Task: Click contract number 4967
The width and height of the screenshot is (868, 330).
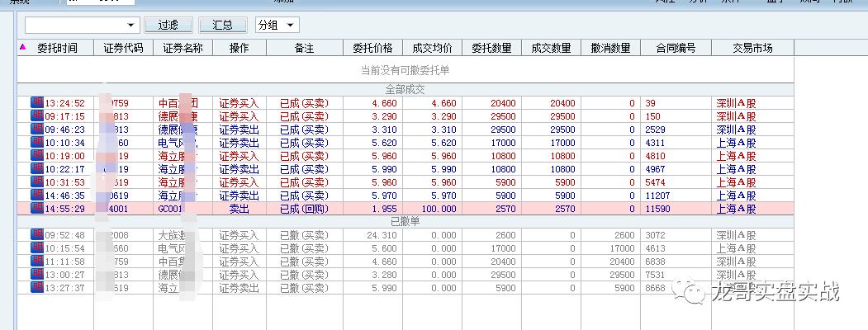Action: point(656,169)
